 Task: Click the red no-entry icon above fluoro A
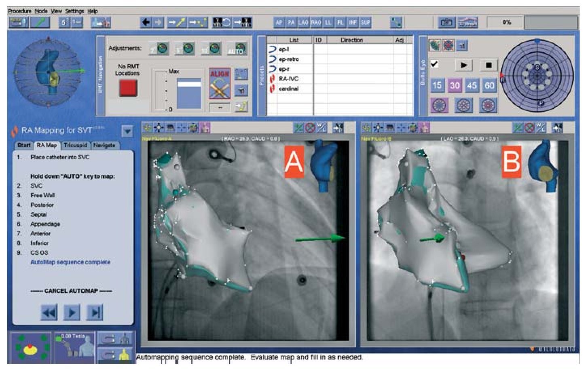(310, 128)
